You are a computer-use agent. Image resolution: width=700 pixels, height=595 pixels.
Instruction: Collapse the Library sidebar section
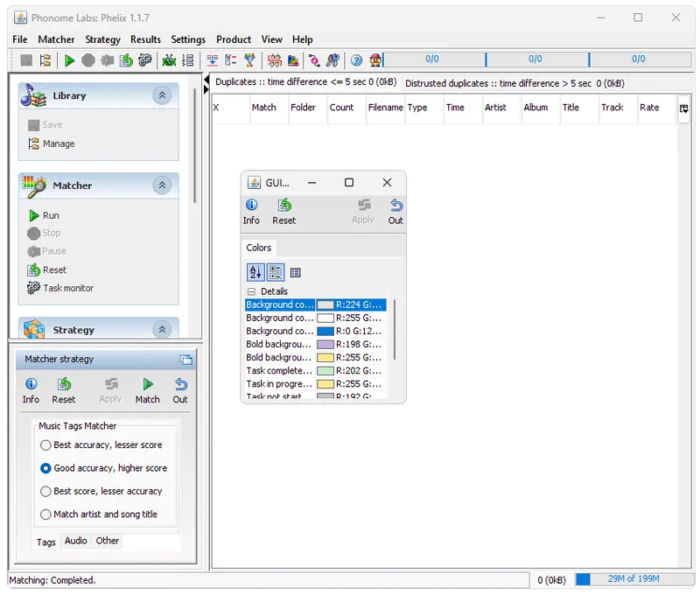tap(162, 95)
